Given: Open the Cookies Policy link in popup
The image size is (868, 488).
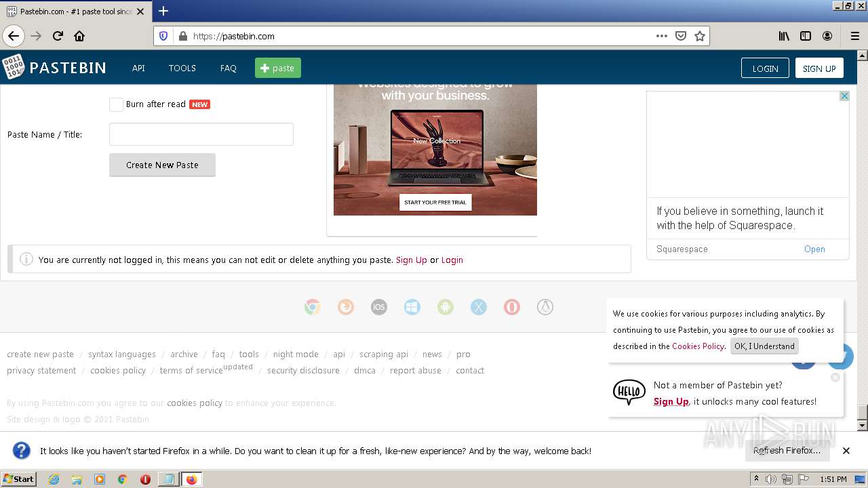Looking at the screenshot, I should pos(698,346).
